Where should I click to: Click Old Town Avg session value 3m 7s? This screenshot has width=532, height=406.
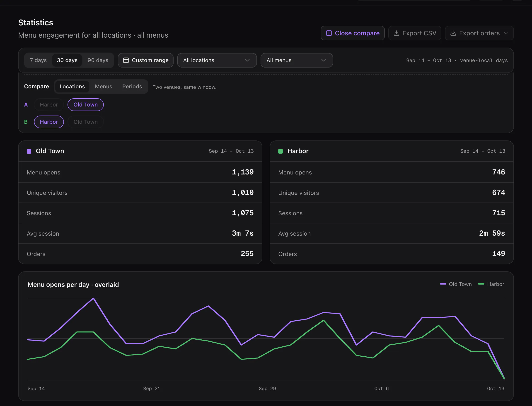pos(243,233)
